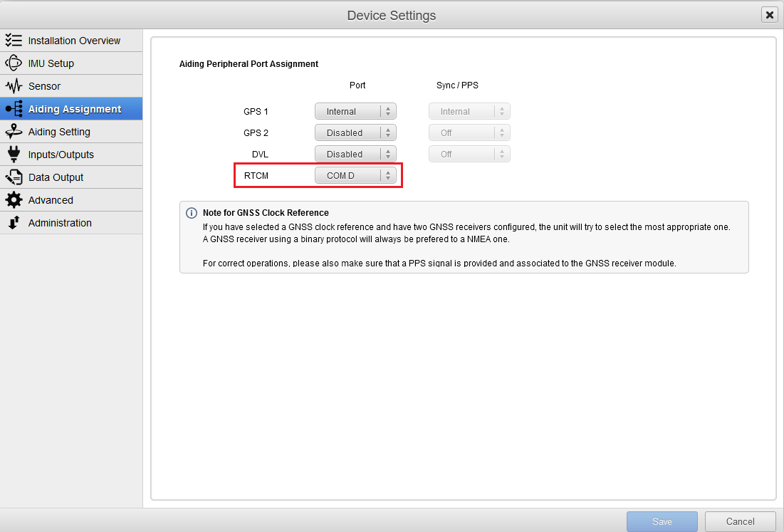Image resolution: width=784 pixels, height=532 pixels.
Task: Click the Aiding Assignment tree icon
Action: 14,109
